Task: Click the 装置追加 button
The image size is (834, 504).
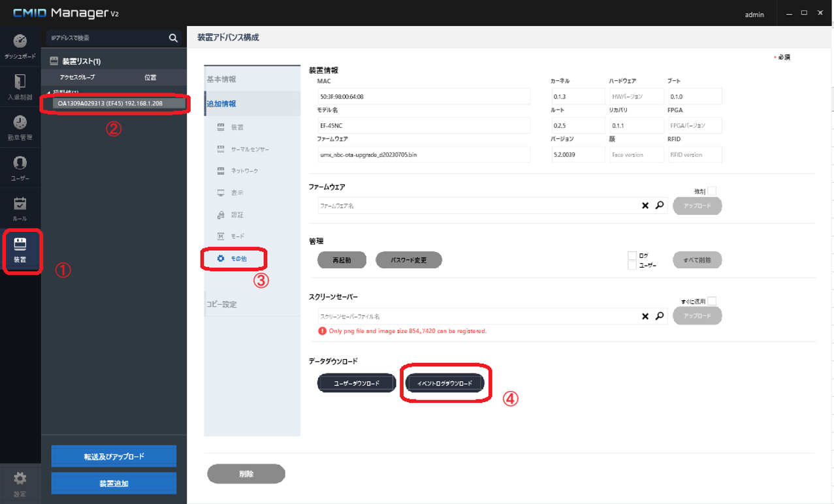Action: tap(114, 484)
